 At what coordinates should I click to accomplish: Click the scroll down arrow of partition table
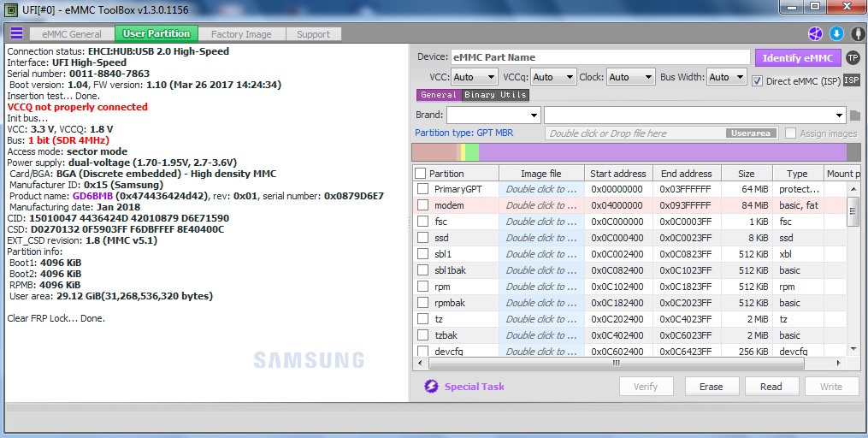point(853,348)
